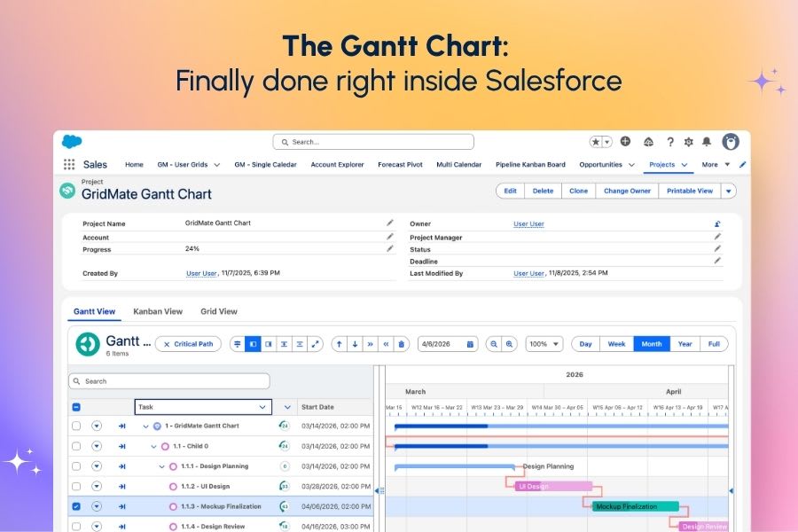This screenshot has height=532, width=798.
Task: Uncheck the Mockup Finalization row checkbox
Action: [x=76, y=506]
